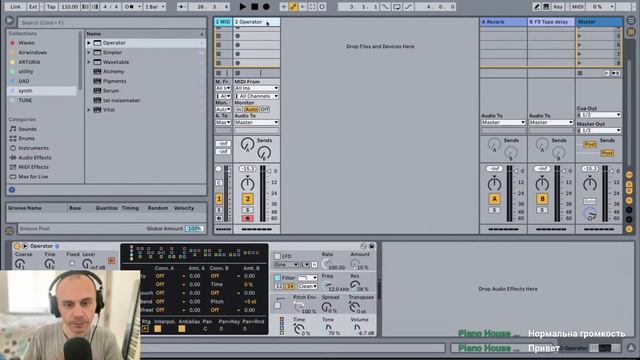Toggle the Operator device activator power icon
The width and height of the screenshot is (640, 360).
(17, 246)
